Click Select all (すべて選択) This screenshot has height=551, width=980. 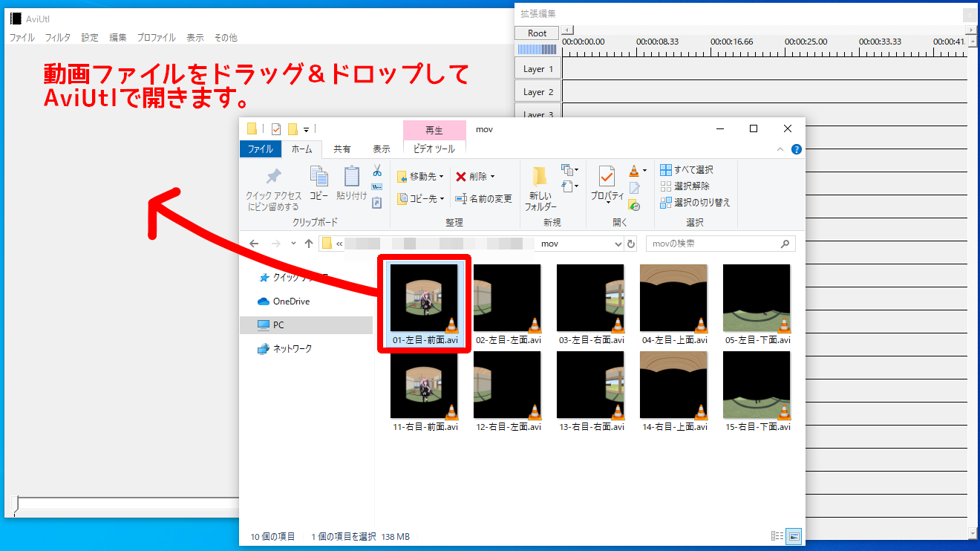point(687,170)
